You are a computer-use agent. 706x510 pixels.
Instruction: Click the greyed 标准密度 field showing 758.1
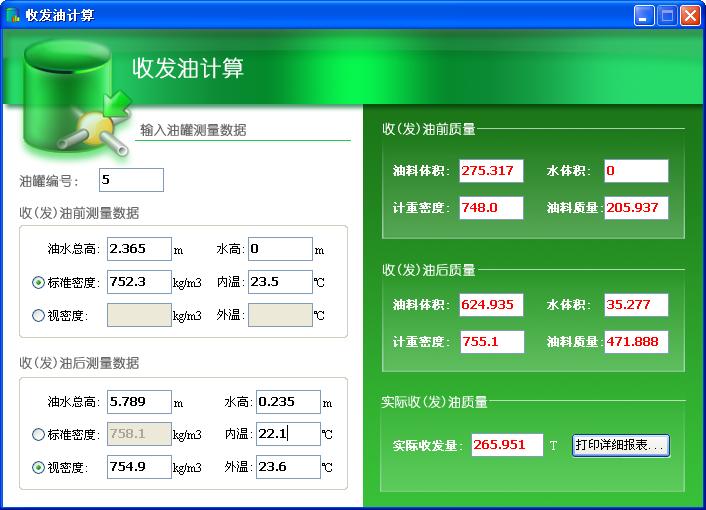pos(139,434)
